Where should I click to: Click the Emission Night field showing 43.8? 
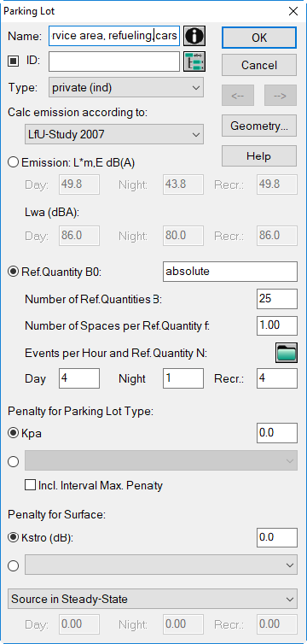click(183, 184)
